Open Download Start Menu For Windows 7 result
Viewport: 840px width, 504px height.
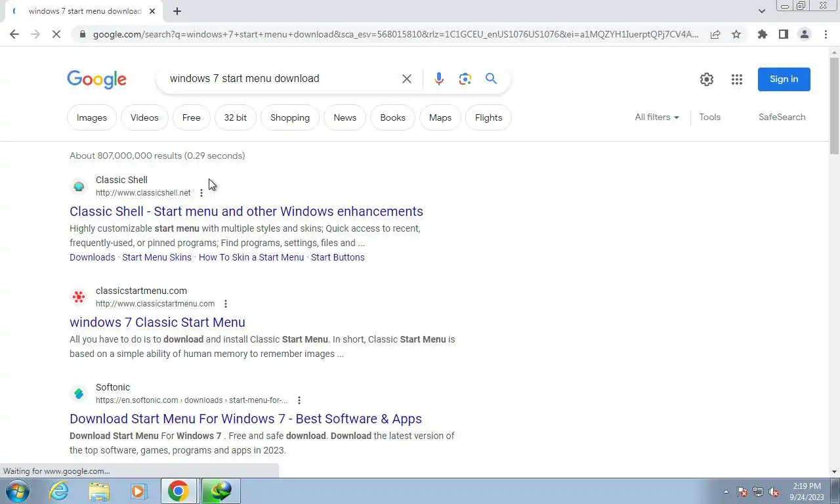pyautogui.click(x=245, y=419)
